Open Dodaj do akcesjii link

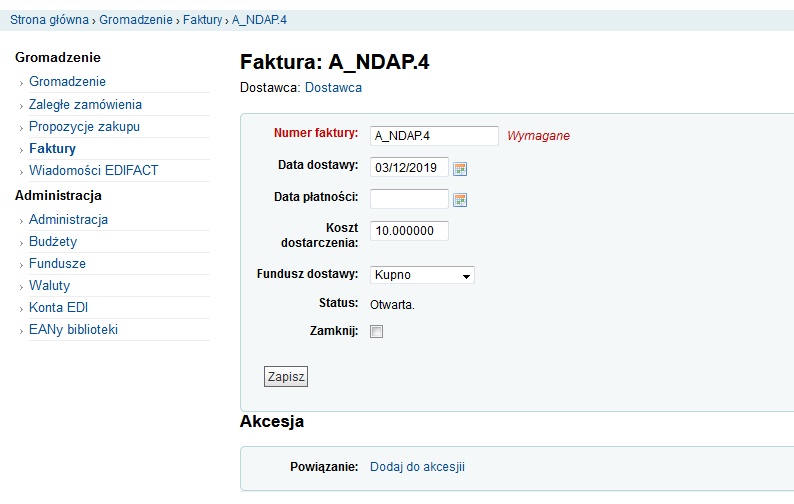point(417,466)
